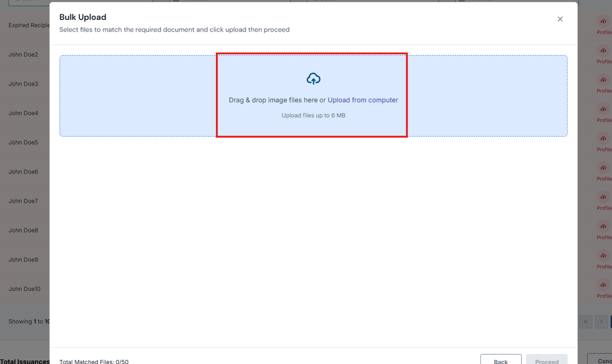Click the Back button

coord(501,360)
